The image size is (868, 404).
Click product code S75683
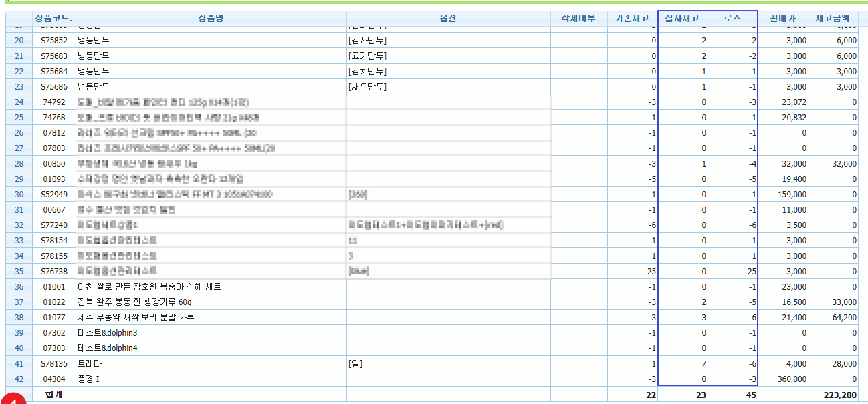tap(53, 56)
